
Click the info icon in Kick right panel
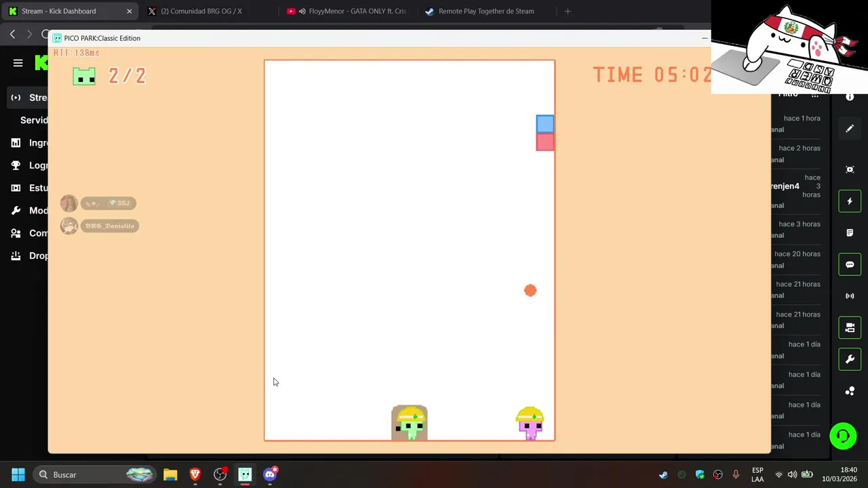coord(850,97)
